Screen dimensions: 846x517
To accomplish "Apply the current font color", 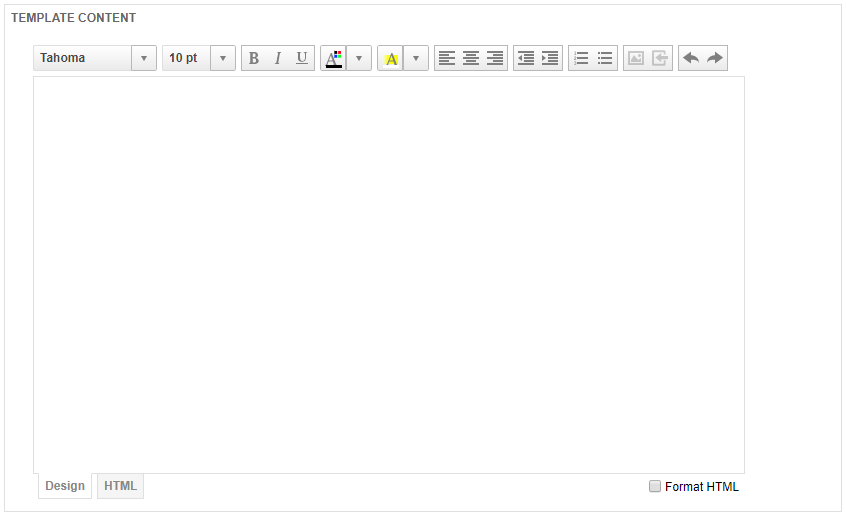I will tap(333, 58).
